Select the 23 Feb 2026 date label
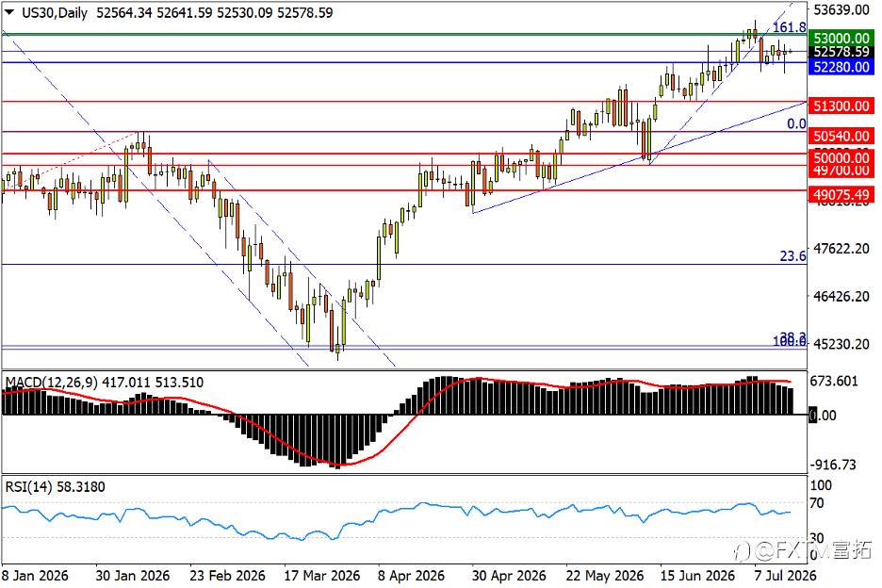 coord(227,576)
